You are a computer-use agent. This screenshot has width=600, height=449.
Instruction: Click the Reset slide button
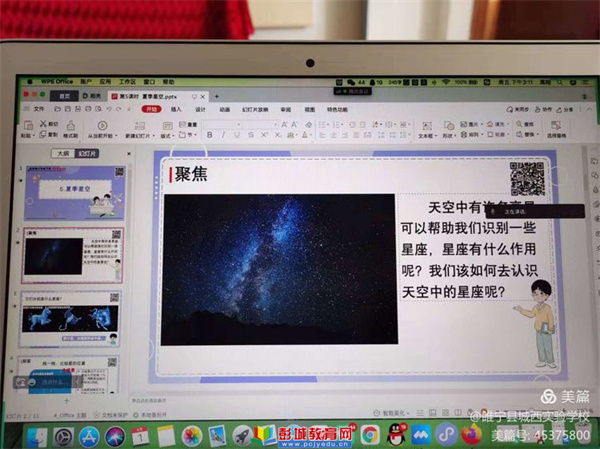(188, 124)
